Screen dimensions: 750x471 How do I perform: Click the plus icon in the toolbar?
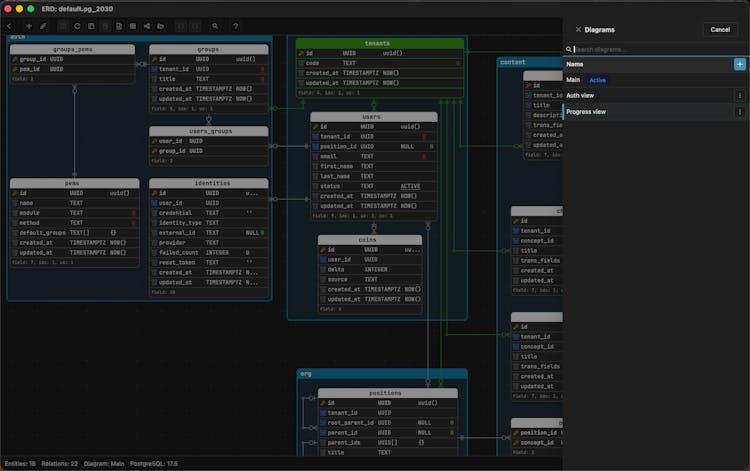click(x=29, y=26)
